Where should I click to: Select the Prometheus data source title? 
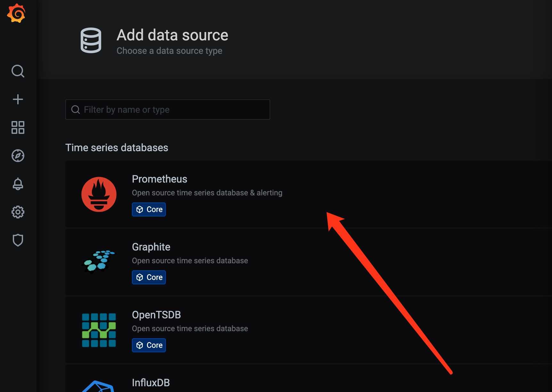tap(159, 179)
